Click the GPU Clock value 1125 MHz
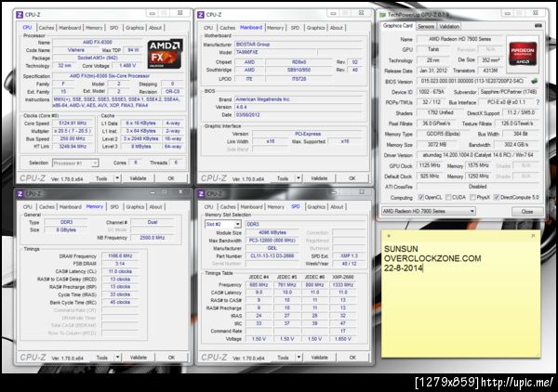The height and width of the screenshot is (392, 558). (430, 165)
